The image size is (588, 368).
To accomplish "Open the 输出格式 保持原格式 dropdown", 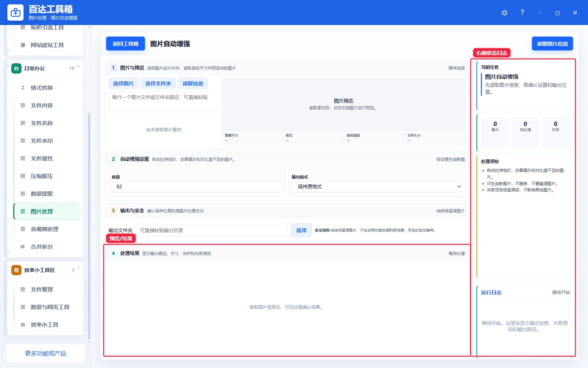I will pyautogui.click(x=377, y=187).
